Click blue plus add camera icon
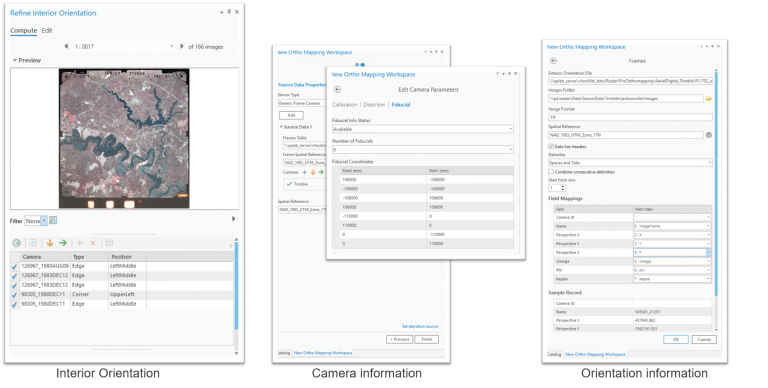 coord(305,172)
